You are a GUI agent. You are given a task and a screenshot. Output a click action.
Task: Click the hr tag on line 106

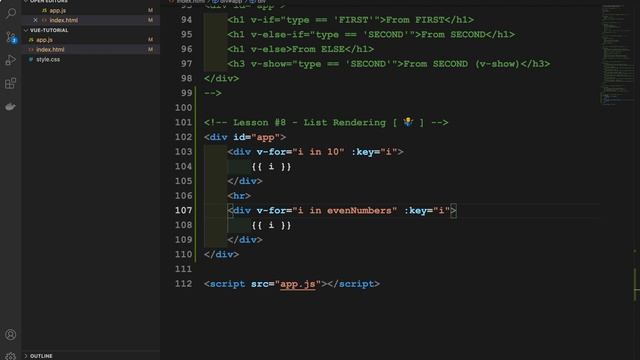click(239, 196)
